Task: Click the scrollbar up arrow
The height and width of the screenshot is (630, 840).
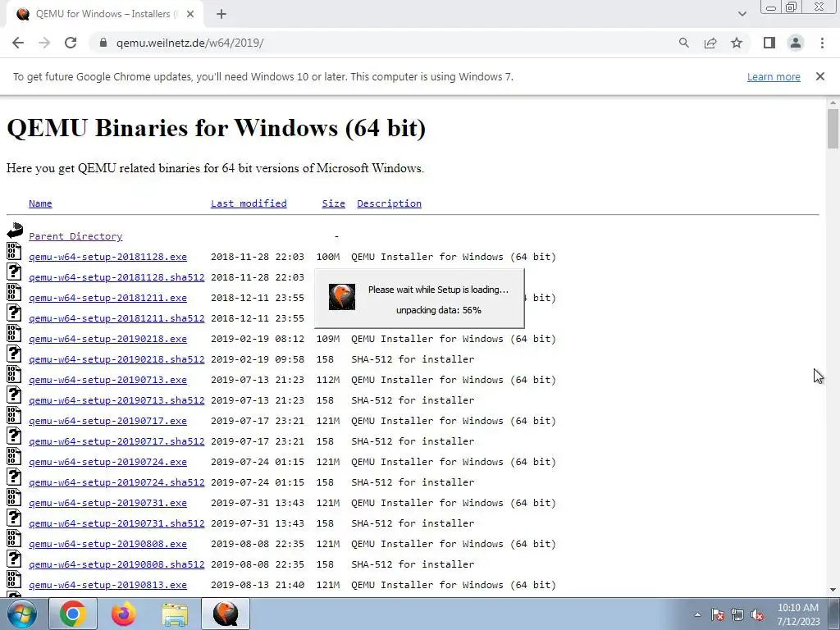Action: [x=833, y=103]
